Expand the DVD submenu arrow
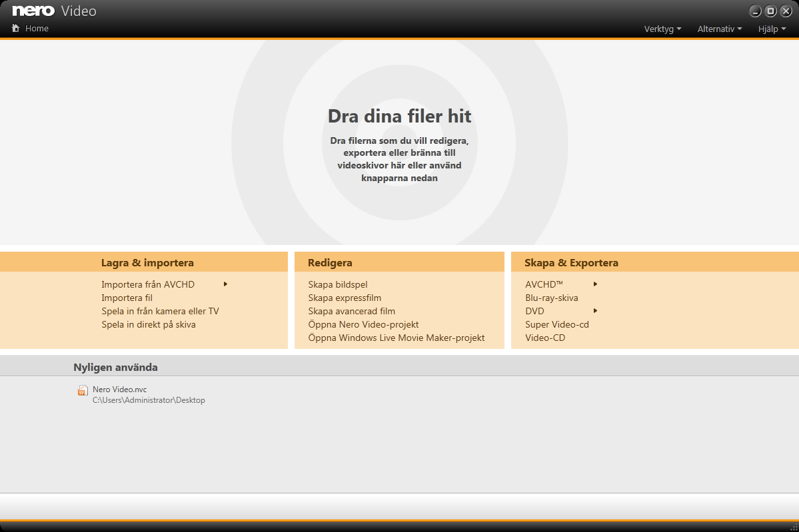The height and width of the screenshot is (532, 799). click(x=595, y=310)
